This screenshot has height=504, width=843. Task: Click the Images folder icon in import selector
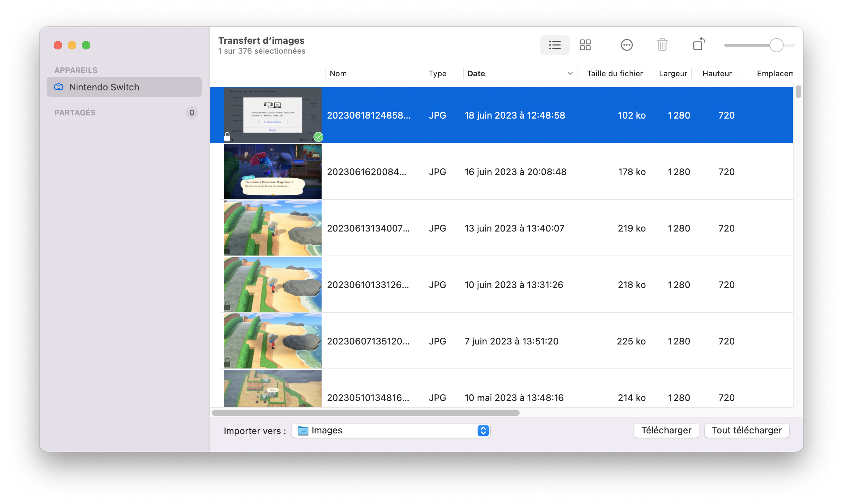click(x=303, y=431)
